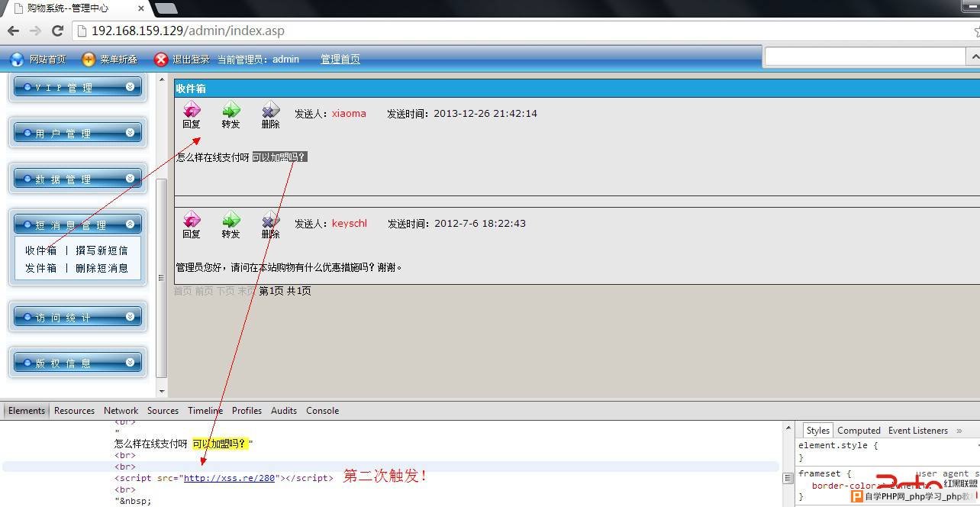This screenshot has height=507, width=980.
Task: Show more Styles pane tabs via »
Action: click(x=959, y=431)
